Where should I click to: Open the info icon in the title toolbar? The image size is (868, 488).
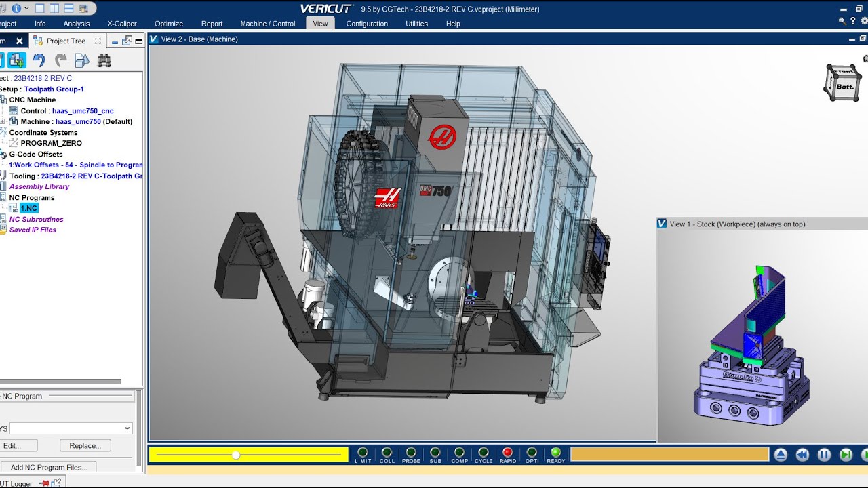(16, 9)
